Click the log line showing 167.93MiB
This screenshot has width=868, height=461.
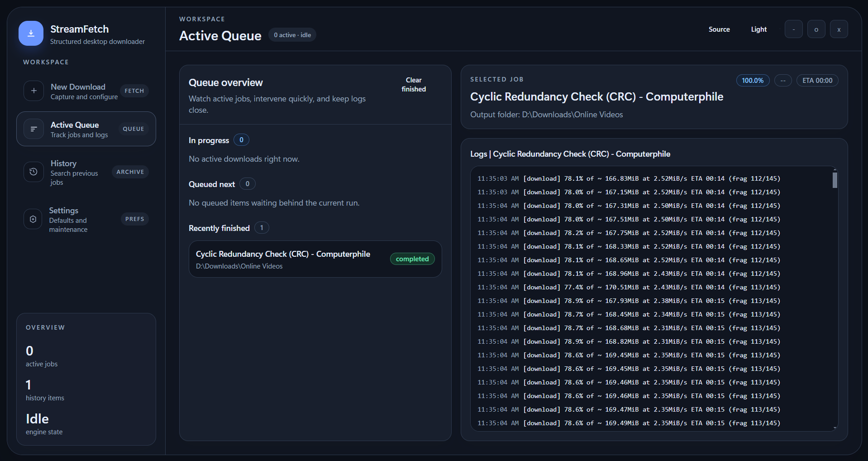[x=629, y=301]
